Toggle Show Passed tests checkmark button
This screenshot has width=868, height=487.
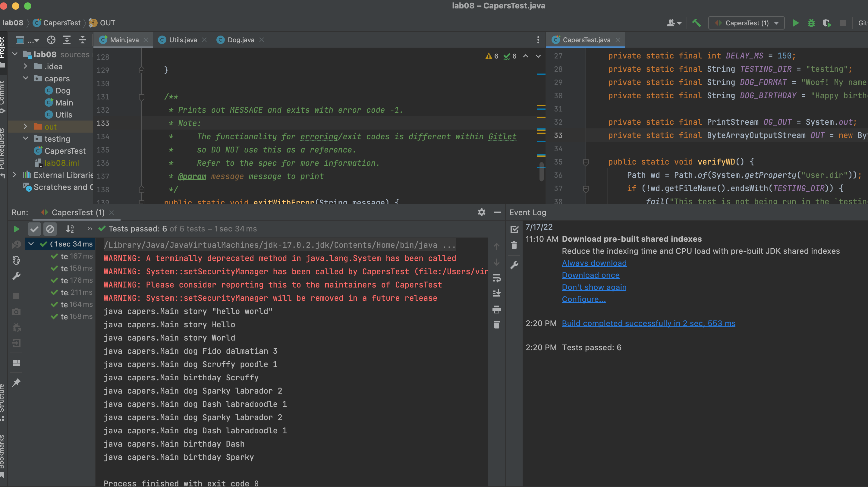tap(34, 229)
